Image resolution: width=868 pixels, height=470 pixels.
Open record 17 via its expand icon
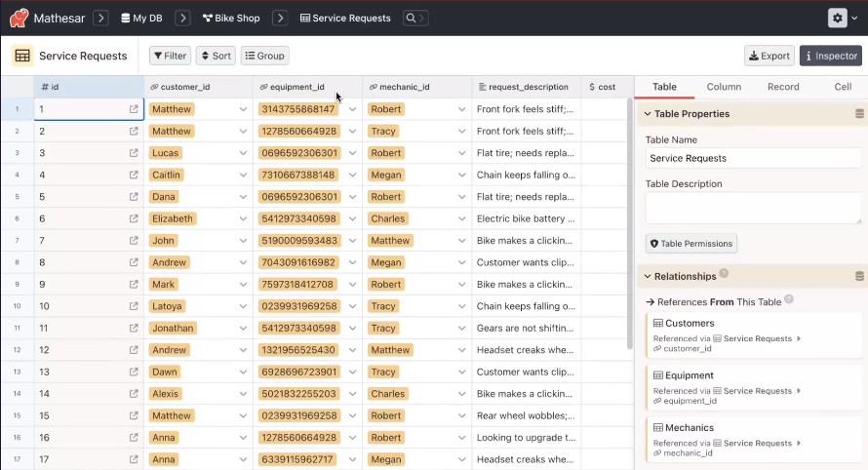click(134, 459)
